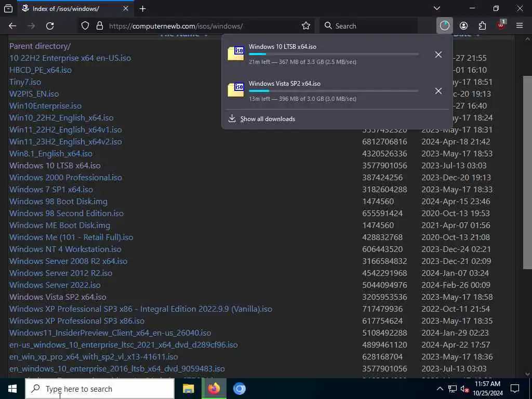
Task: Download 10 22H2 Enterprise x64 en-US.iso
Action: [70, 58]
